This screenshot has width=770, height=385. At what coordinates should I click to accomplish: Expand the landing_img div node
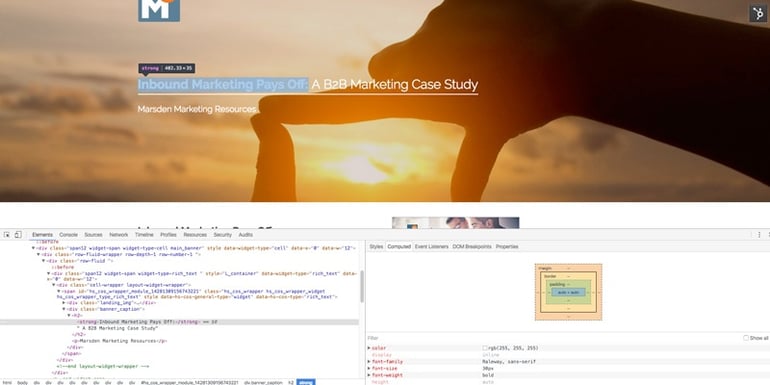click(x=64, y=303)
